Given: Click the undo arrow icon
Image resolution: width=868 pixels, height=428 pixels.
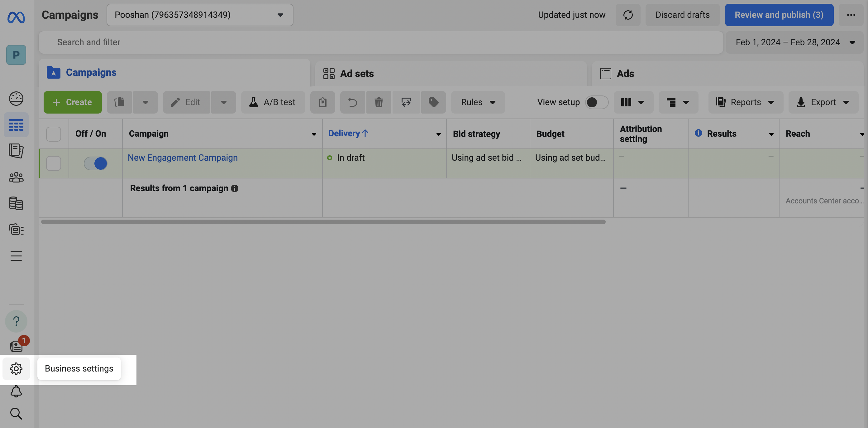Looking at the screenshot, I should click(x=352, y=102).
